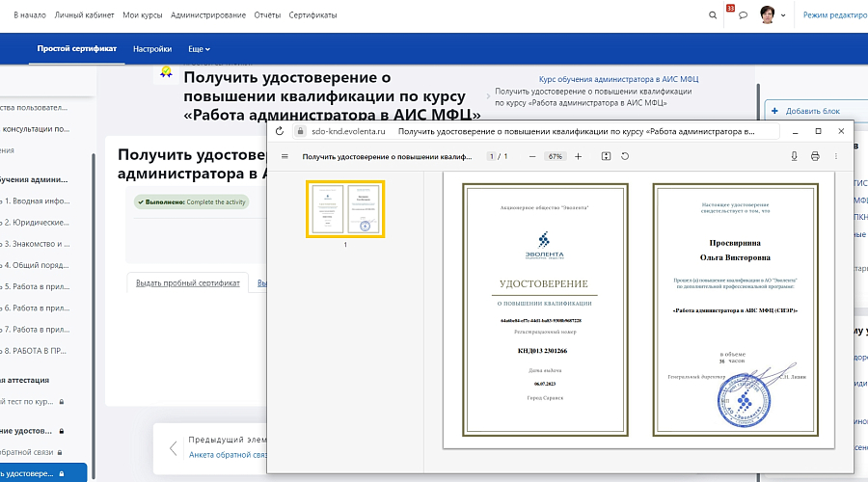The image size is (868, 482).
Task: Open ...ства пользовател... sidebar item
Action: coord(34,107)
